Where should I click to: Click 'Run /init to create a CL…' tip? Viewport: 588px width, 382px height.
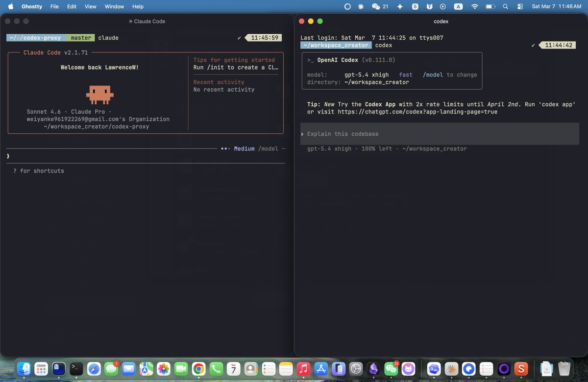(236, 67)
